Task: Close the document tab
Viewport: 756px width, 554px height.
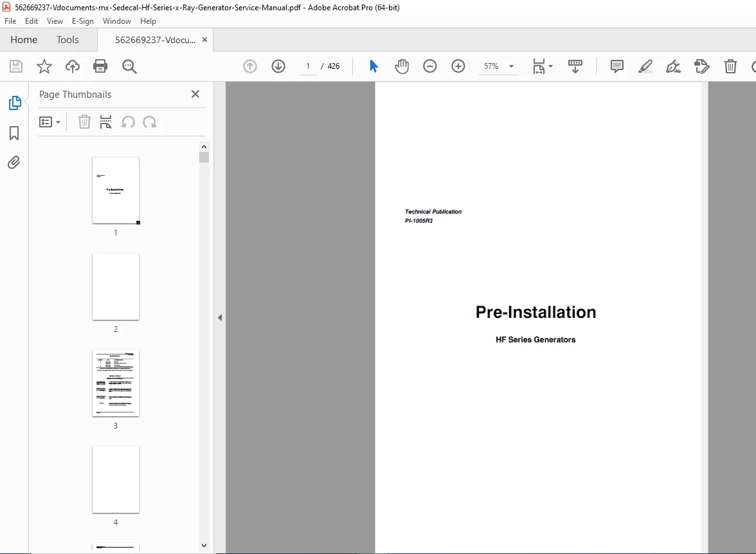Action: click(x=204, y=40)
